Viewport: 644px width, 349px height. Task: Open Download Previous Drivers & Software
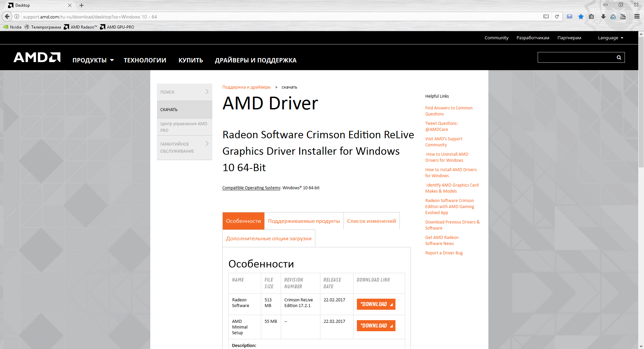(452, 225)
